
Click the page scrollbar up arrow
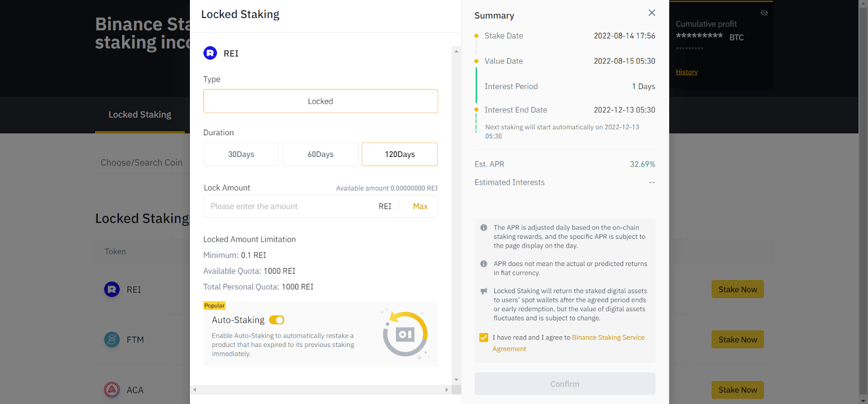[863, 4]
